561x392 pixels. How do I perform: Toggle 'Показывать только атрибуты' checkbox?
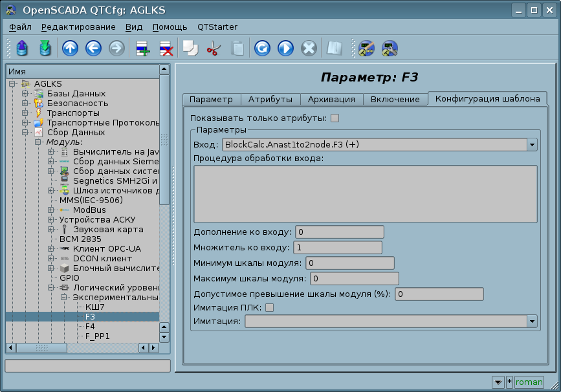[335, 118]
